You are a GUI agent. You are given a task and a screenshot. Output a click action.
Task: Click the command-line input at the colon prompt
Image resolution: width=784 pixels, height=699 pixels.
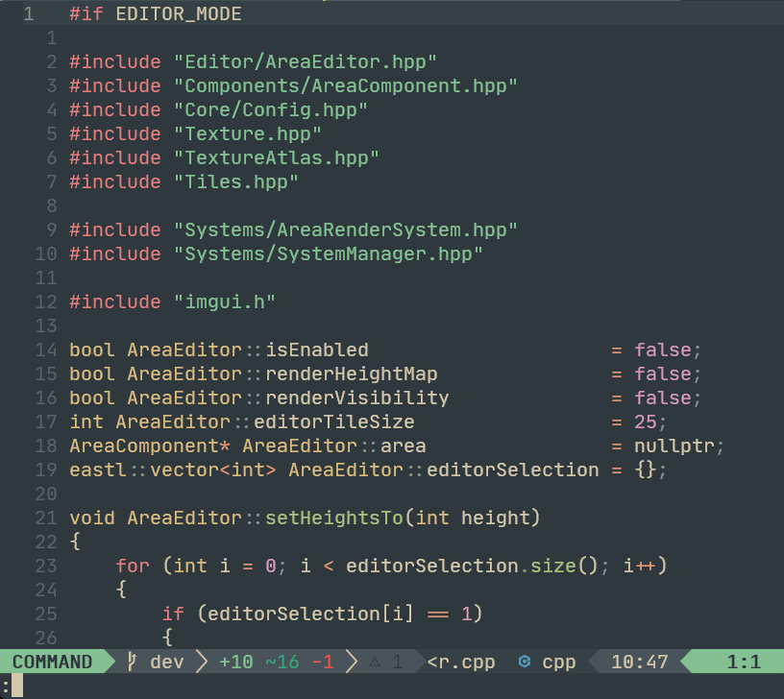[x=392, y=686]
